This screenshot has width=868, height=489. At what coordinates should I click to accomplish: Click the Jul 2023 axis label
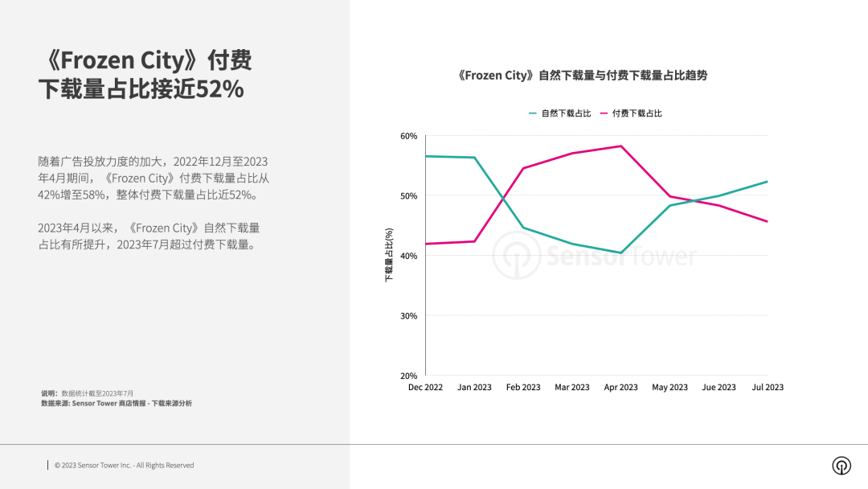pyautogui.click(x=768, y=387)
